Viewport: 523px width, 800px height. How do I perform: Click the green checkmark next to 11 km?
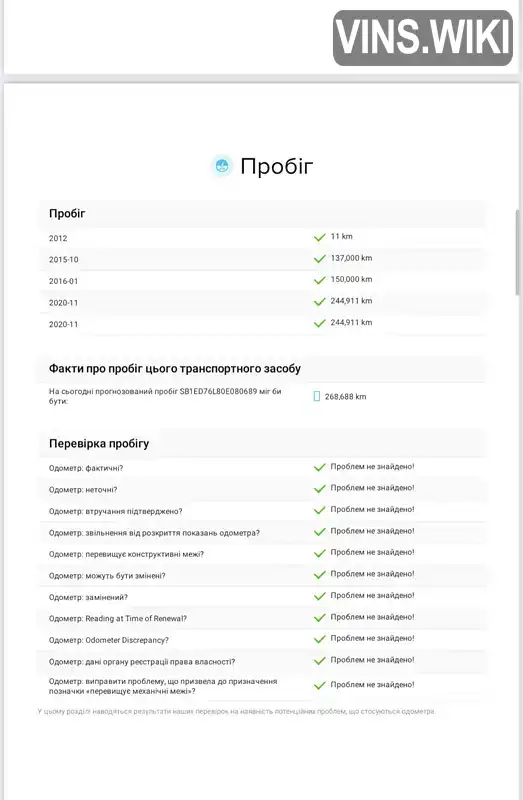(319, 237)
